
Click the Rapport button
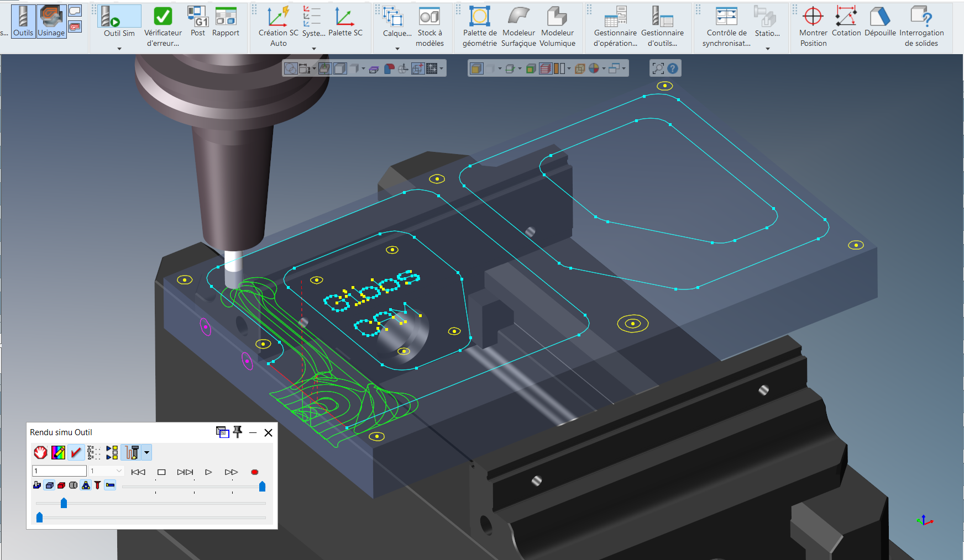click(226, 18)
